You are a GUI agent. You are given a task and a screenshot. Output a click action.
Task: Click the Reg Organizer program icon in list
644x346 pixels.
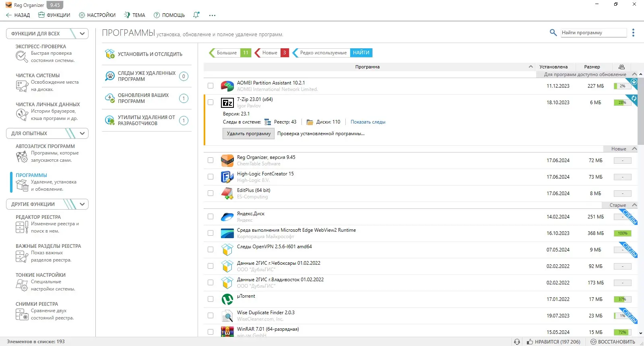pos(227,161)
